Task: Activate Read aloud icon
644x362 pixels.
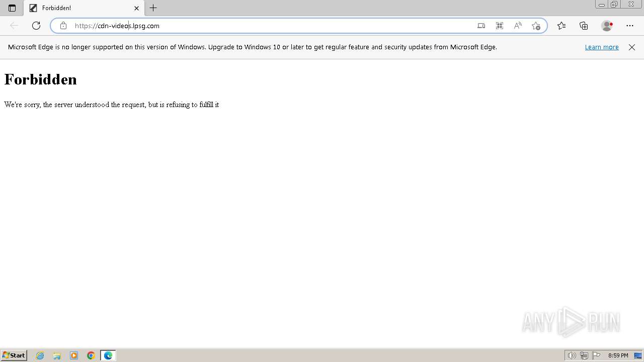Action: (x=518, y=26)
